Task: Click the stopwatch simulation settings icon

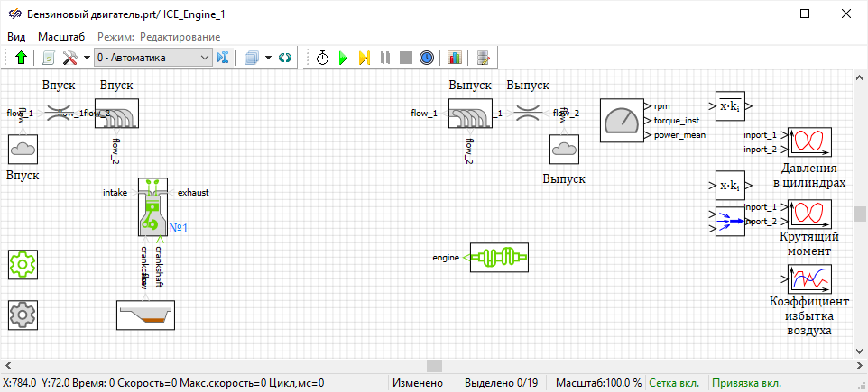Action: click(x=322, y=58)
